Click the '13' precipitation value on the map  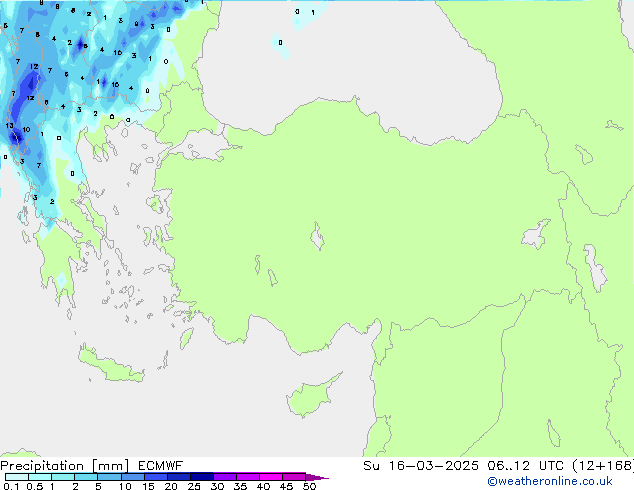coord(10,125)
